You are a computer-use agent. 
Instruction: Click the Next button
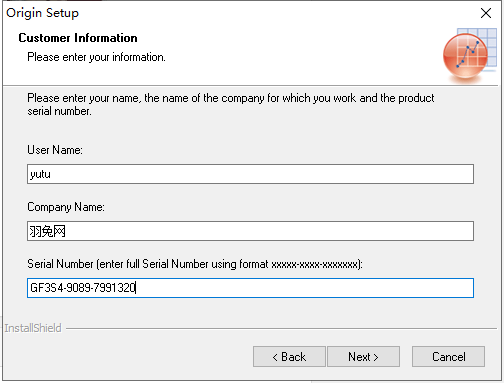pos(363,357)
